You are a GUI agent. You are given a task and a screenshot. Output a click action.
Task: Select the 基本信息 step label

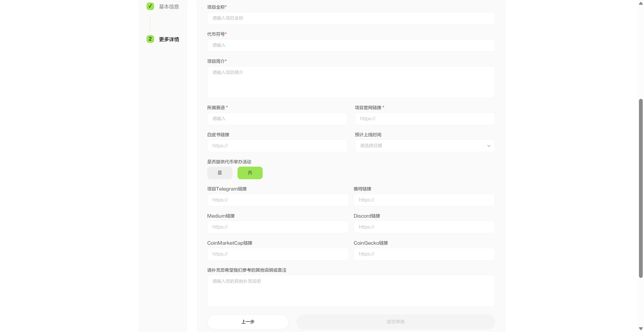pos(169,7)
